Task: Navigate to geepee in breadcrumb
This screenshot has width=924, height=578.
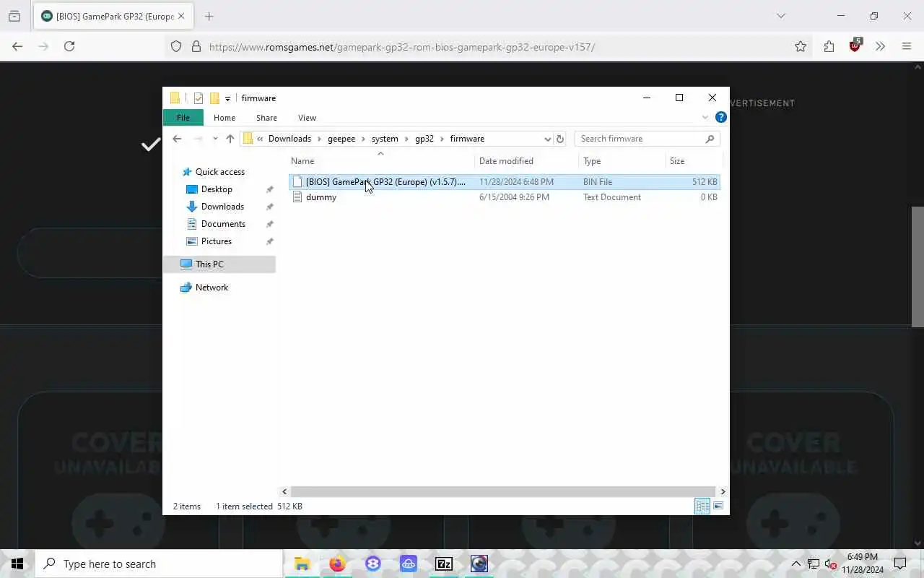Action: pos(341,139)
